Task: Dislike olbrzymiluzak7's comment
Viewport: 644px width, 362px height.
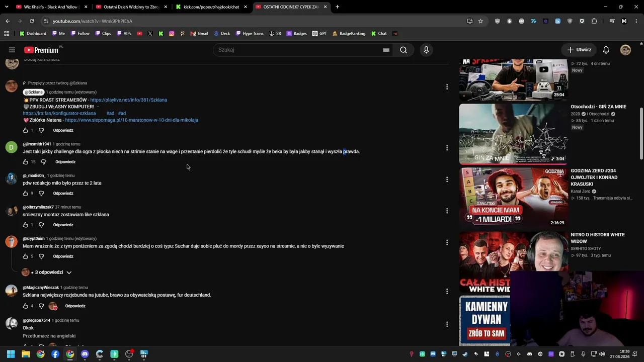Action: (41, 225)
